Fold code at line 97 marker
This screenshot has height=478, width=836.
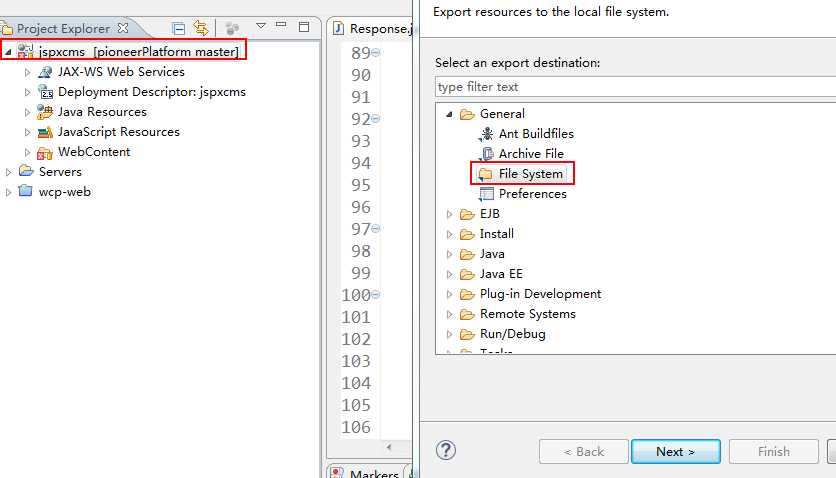[x=375, y=229]
